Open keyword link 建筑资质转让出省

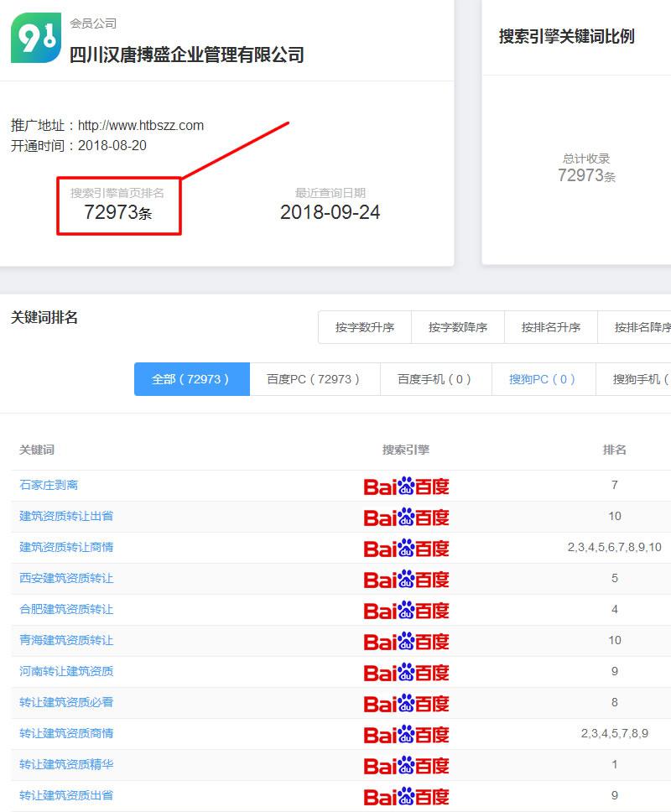66,516
